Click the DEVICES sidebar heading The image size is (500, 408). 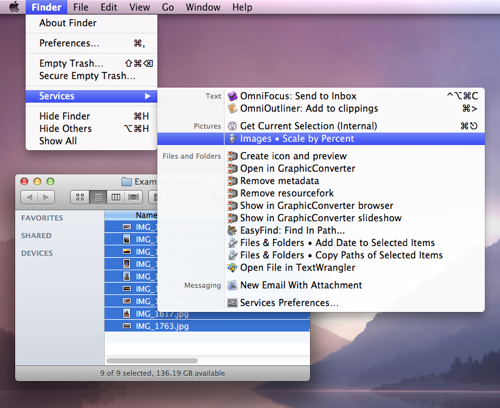[x=37, y=253]
